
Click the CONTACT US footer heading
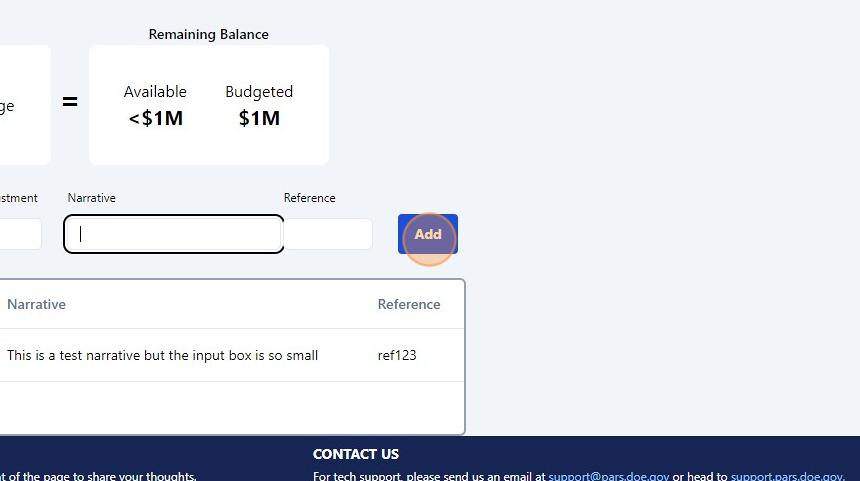[355, 454]
